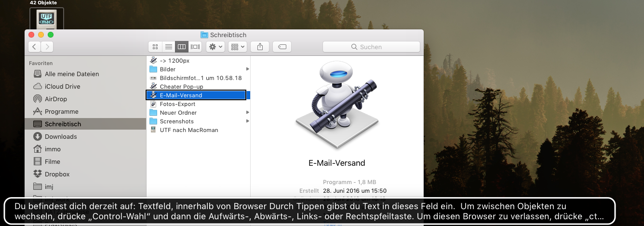
Task: Click the Alle meine Dateien sidebar icon
Action: [x=38, y=74]
